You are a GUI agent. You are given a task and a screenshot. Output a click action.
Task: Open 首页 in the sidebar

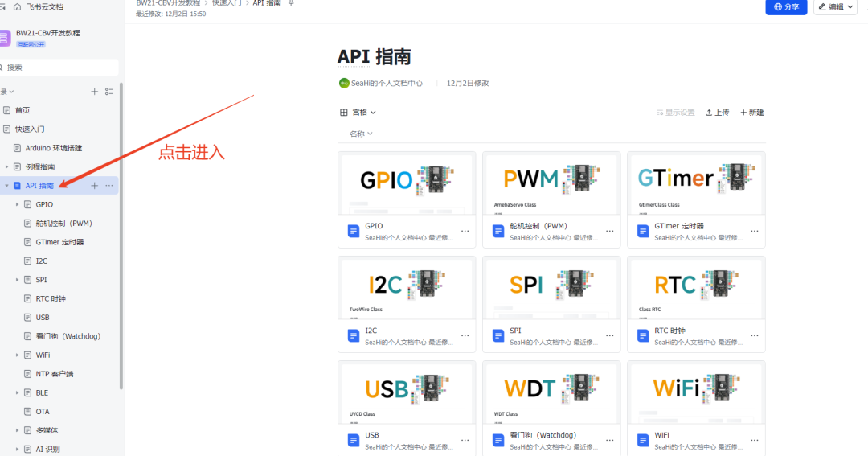23,110
